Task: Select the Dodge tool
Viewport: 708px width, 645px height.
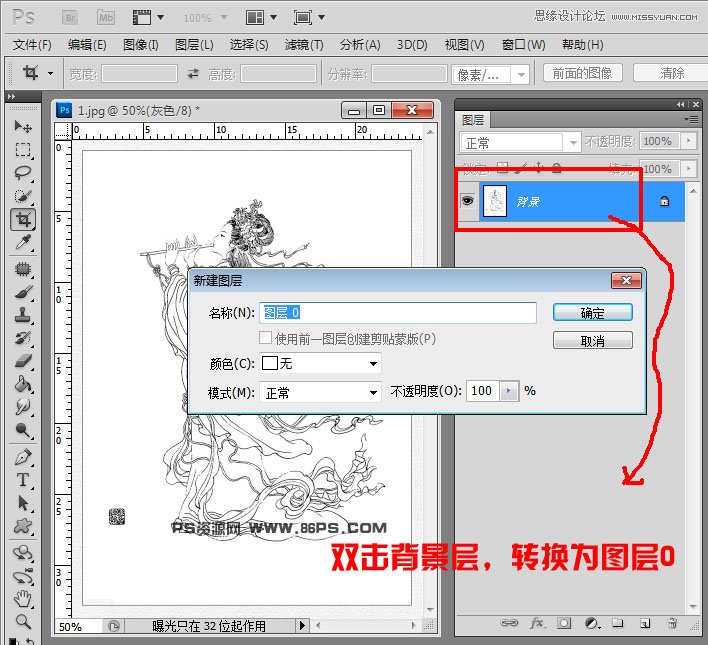Action: coord(23,430)
